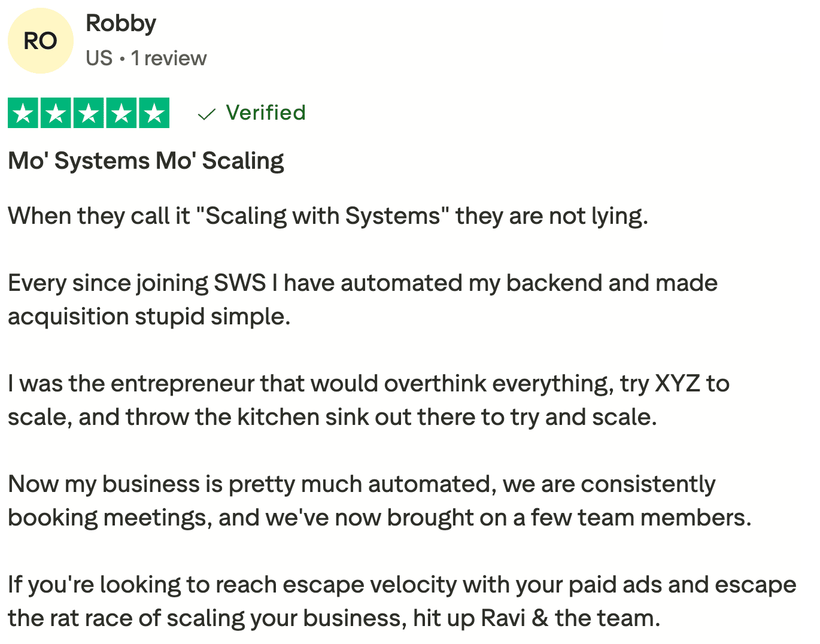Click the line mentioning joining SWS
The image size is (820, 644).
pos(363,283)
